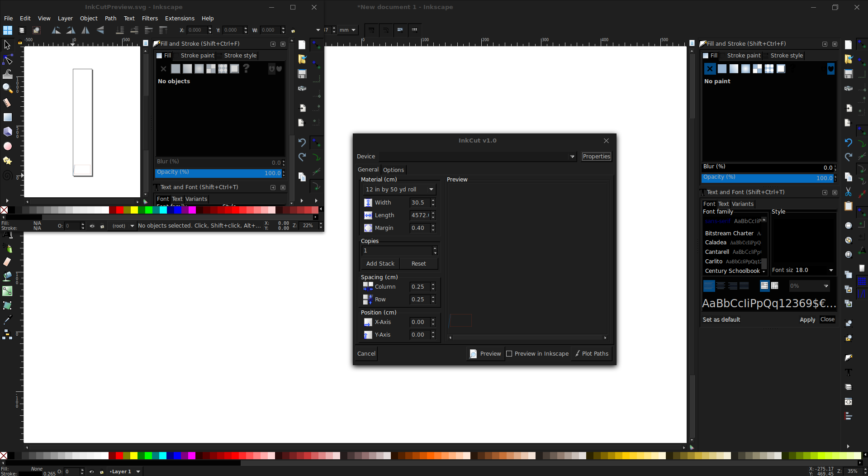The image size is (868, 476).
Task: Open the Device dropdown in InkCut
Action: pyautogui.click(x=572, y=157)
